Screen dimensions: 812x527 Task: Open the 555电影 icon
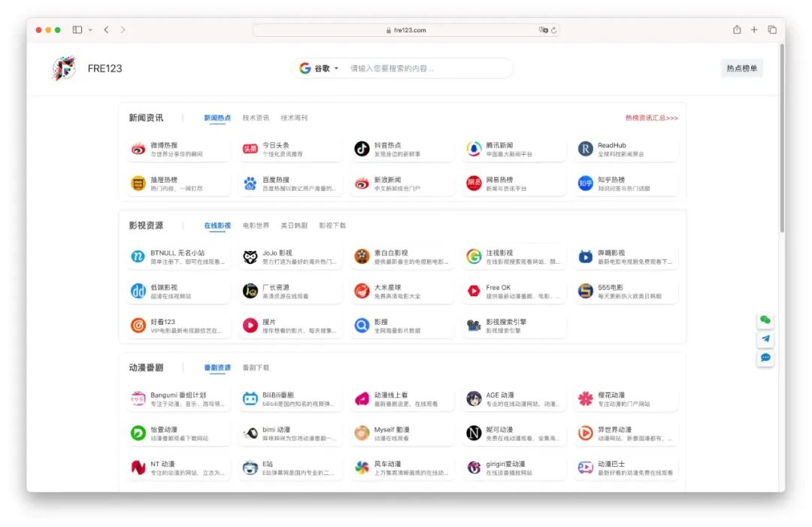coord(585,291)
